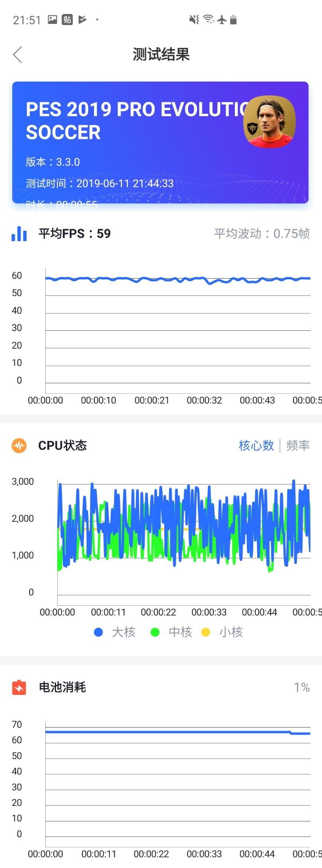Toggle the 大核 blue legend dot
The image size is (322, 868).
point(98,632)
